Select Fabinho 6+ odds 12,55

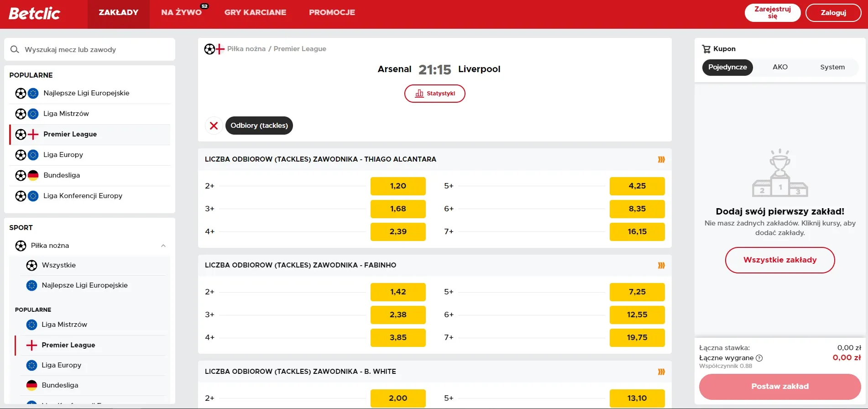(637, 315)
